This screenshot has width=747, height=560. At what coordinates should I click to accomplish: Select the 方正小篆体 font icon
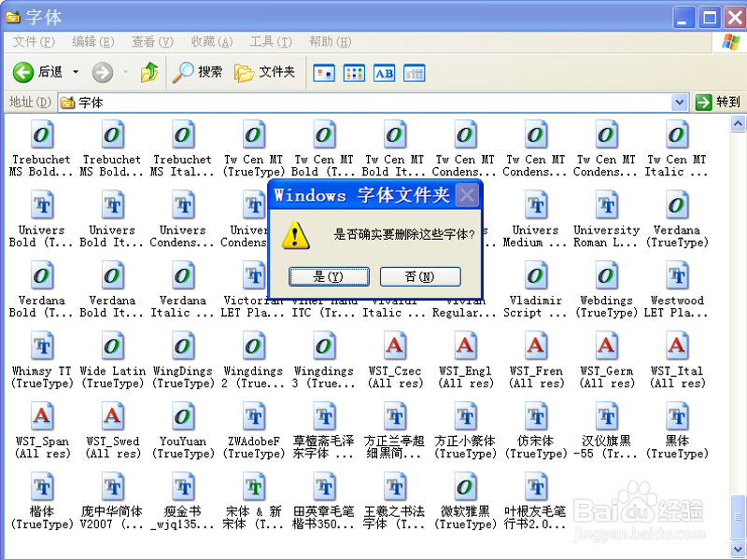click(x=465, y=416)
